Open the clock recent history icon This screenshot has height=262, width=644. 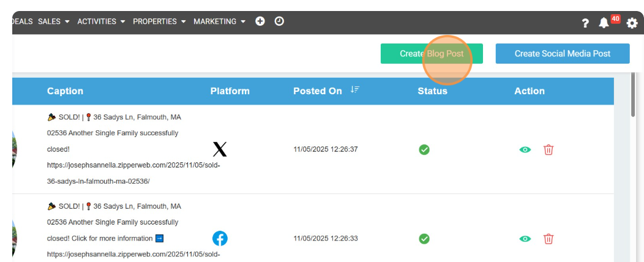279,21
